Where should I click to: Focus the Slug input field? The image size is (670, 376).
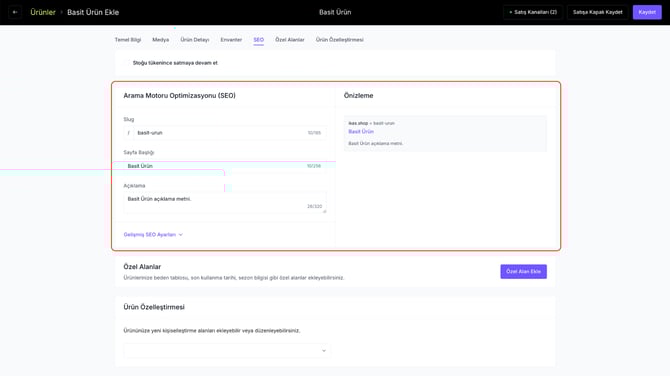point(230,133)
